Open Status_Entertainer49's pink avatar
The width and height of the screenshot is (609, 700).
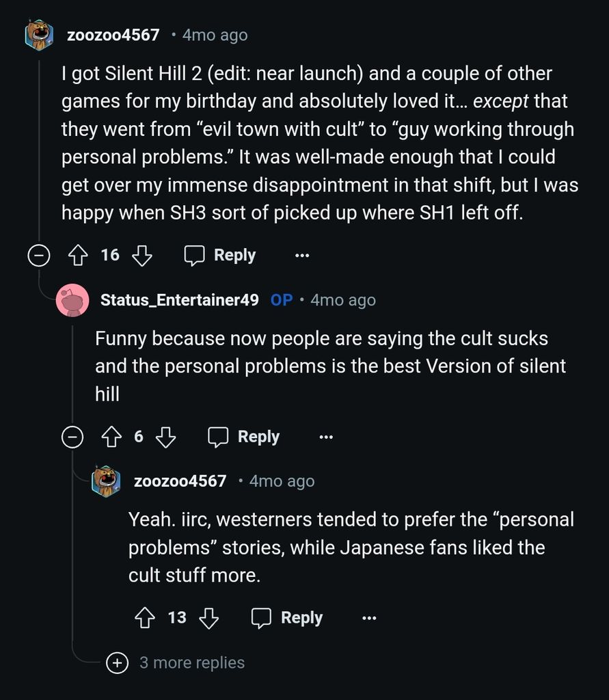(x=72, y=300)
